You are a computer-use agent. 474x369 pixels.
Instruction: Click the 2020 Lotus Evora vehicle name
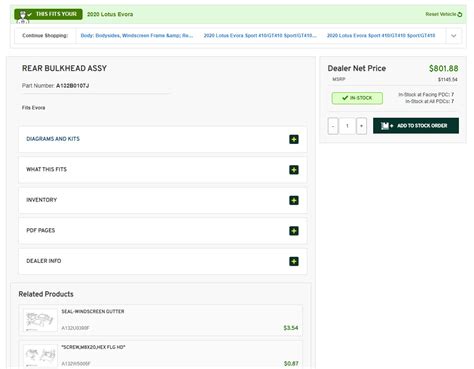tap(110, 14)
